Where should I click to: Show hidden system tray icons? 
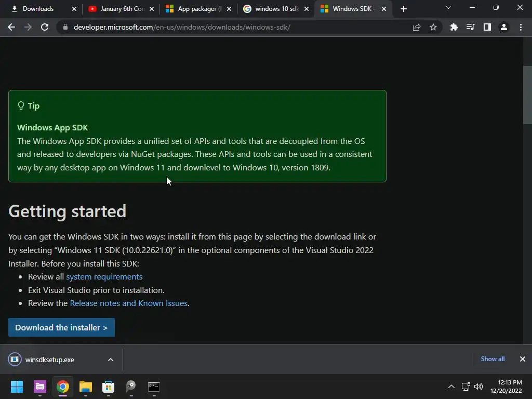451,387
